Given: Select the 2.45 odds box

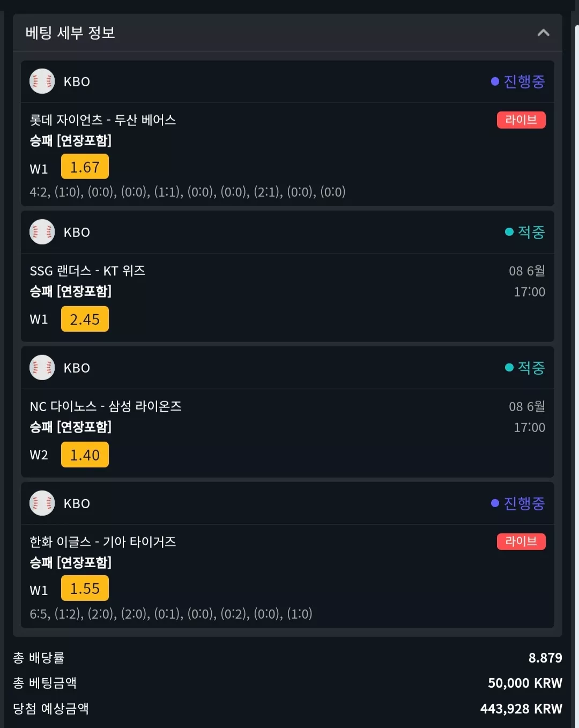Looking at the screenshot, I should click(x=85, y=319).
